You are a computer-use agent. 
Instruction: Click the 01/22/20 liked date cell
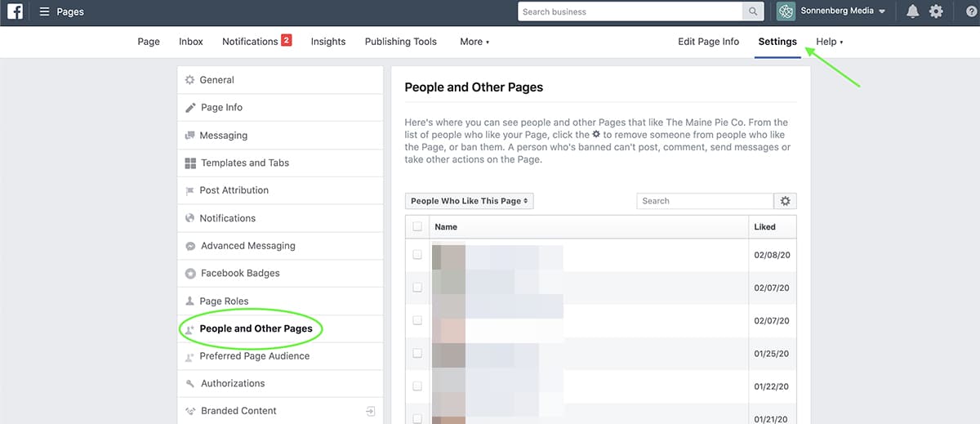[x=772, y=386]
